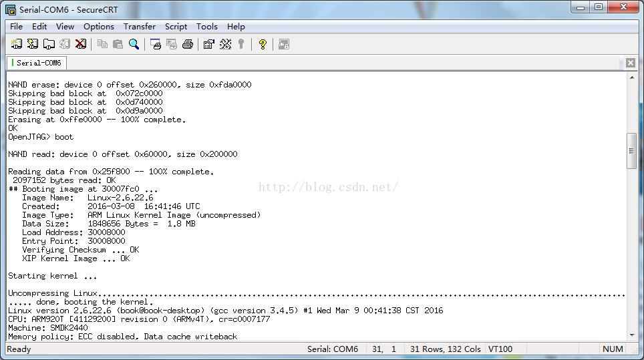Click the SecureCRT title bar app icon
Image resolution: width=644 pixels, height=360 pixels.
tap(11, 9)
